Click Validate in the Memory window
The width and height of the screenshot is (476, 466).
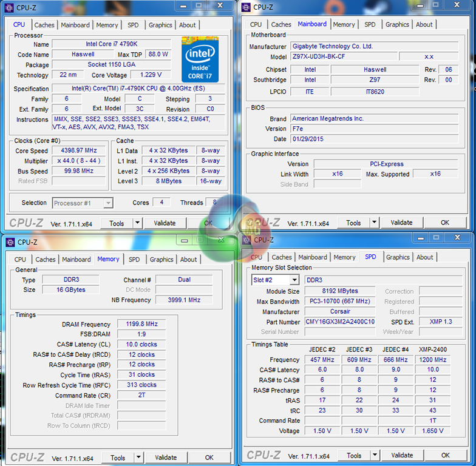pos(166,458)
